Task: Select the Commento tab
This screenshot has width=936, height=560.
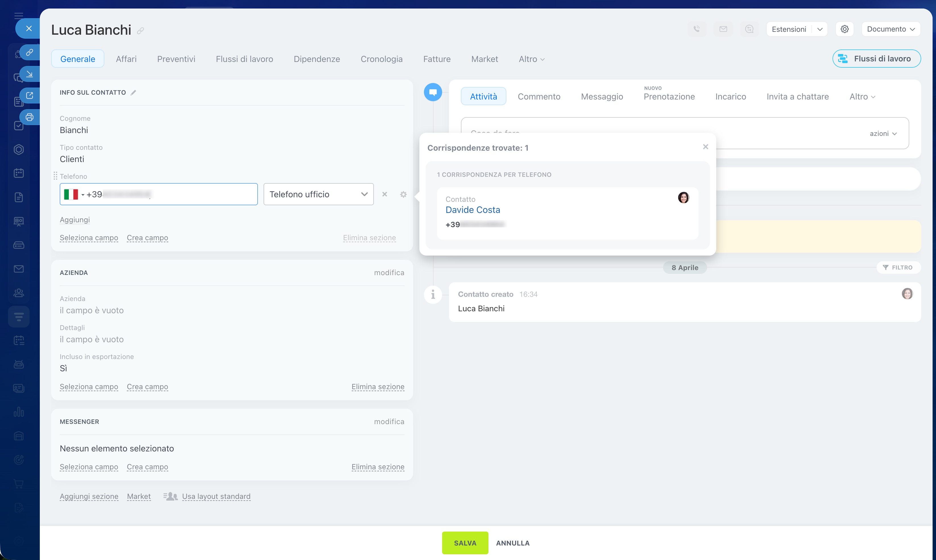Action: [539, 97]
